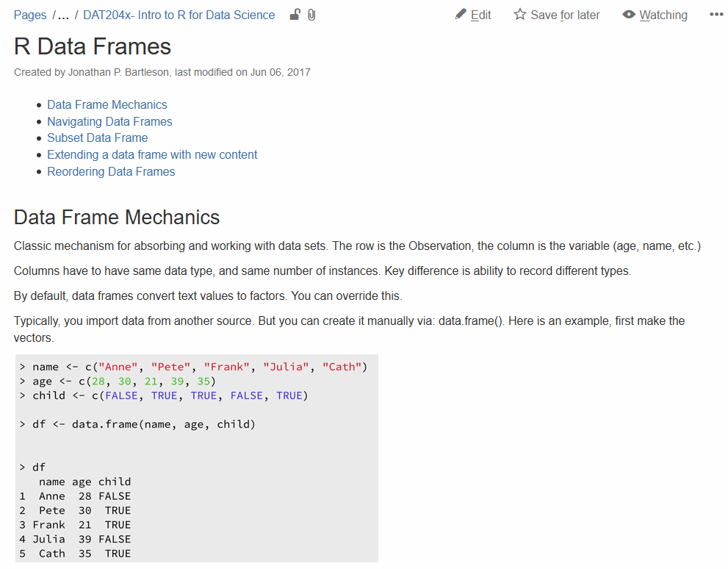Select the Subset Data Frame contents link
728x569 pixels.
[97, 137]
